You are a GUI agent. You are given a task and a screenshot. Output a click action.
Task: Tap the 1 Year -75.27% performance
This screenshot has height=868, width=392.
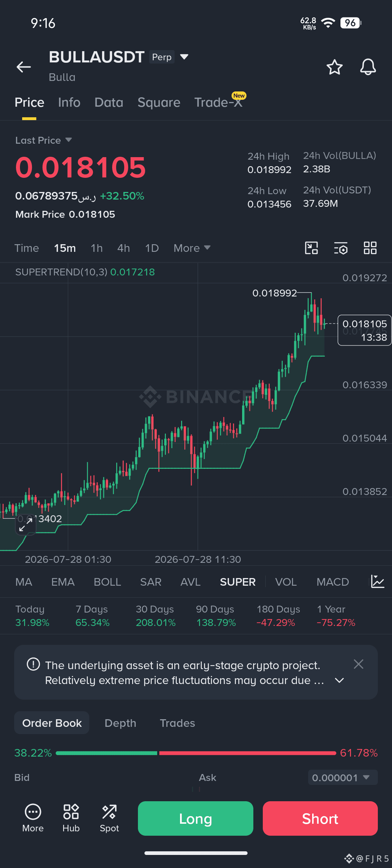[x=336, y=616]
